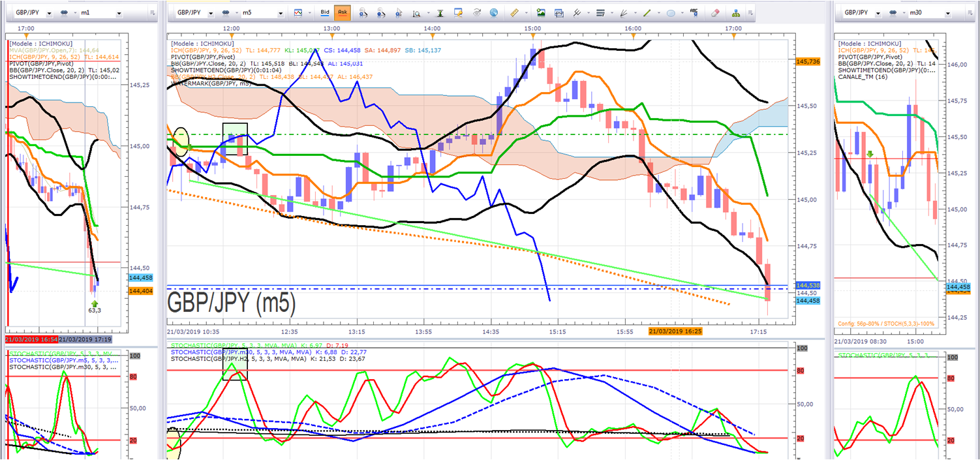Screen dimensions: 980x460
Task: Click 'WATERMARK(GBP/JPY, m5)' indicator label
Action: (213, 84)
